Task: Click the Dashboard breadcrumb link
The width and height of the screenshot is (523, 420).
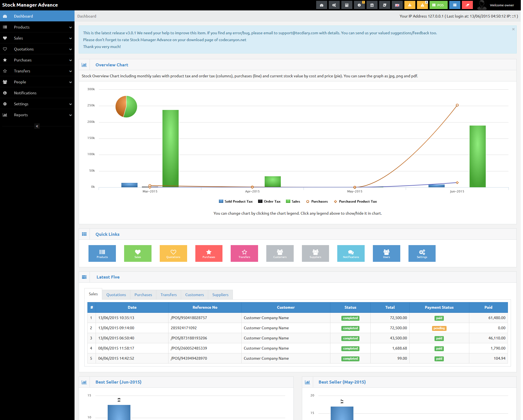Action: point(87,16)
